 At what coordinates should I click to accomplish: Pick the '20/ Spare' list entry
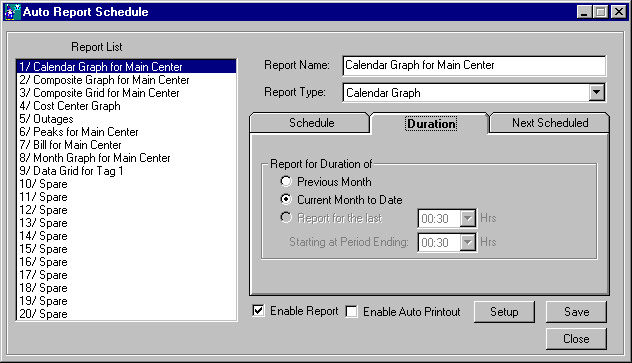126,314
